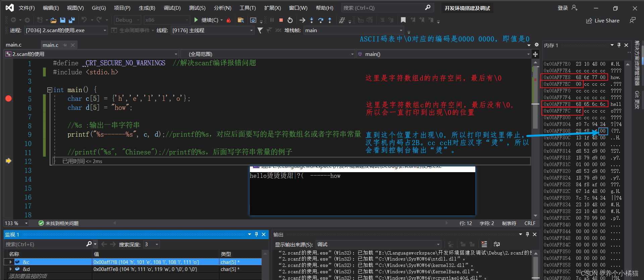Screen dimensions: 644x280
Task: Open Find in Files folder-search icon
Action: (x=241, y=20)
